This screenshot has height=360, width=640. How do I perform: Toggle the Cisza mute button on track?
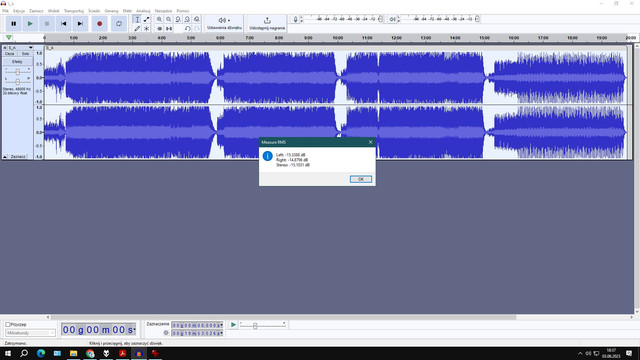click(10, 53)
